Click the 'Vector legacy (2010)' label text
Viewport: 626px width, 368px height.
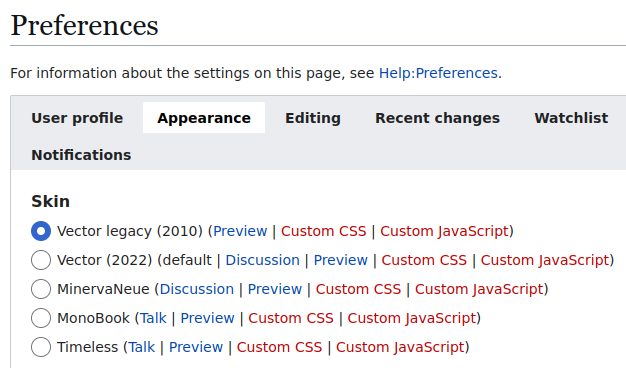pos(130,231)
